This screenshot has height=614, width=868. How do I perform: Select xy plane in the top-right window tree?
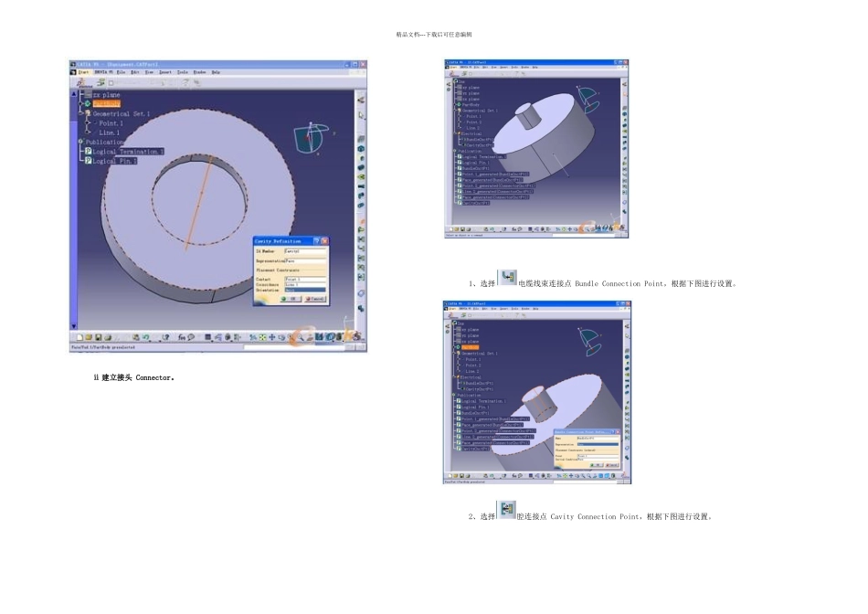471,88
